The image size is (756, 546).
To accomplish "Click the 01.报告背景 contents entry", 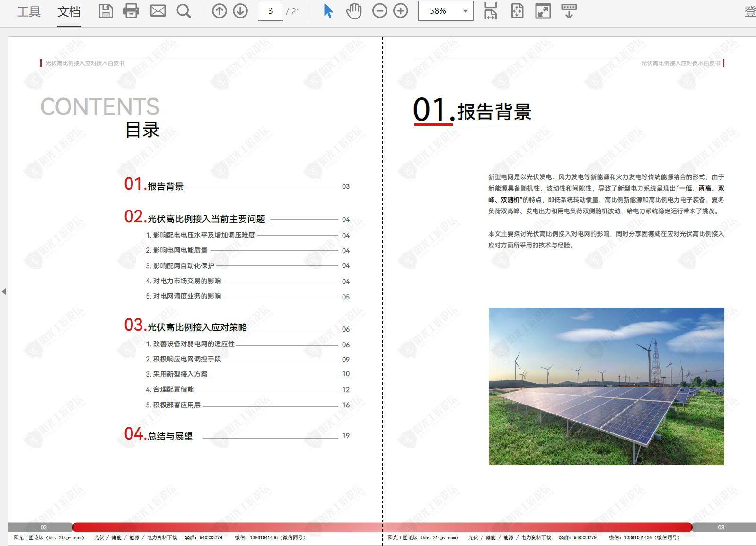I will [x=154, y=184].
